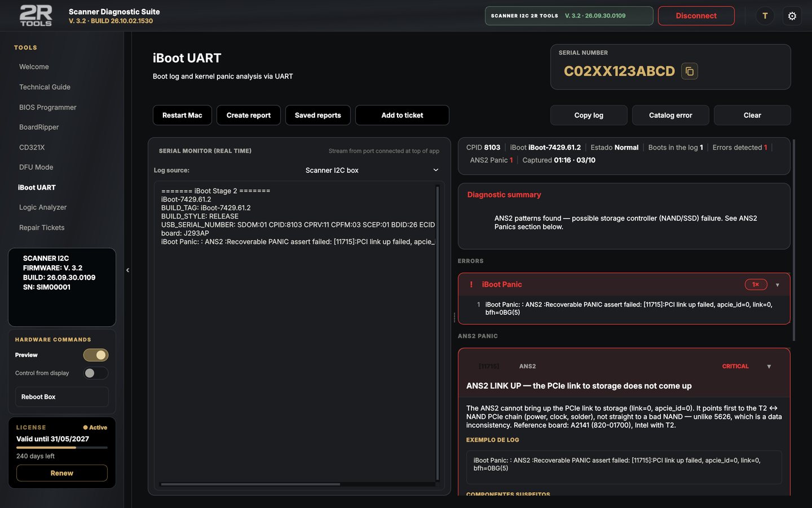Click the right panel vertical scrollbar
The image size is (812, 508).
pos(794,240)
